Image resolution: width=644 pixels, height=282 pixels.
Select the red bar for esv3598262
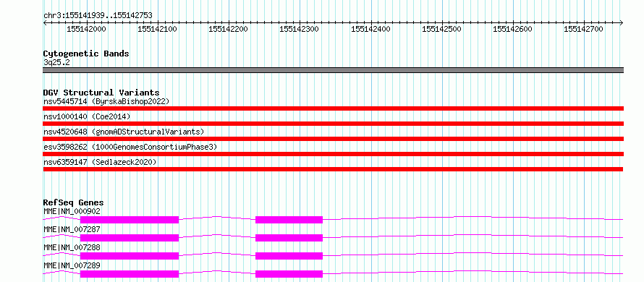pyautogui.click(x=333, y=154)
